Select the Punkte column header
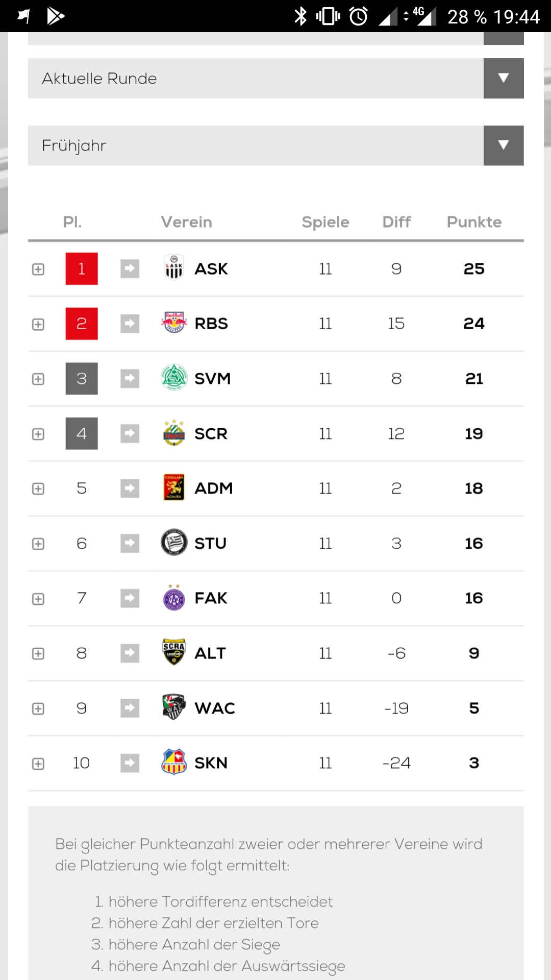 [474, 222]
